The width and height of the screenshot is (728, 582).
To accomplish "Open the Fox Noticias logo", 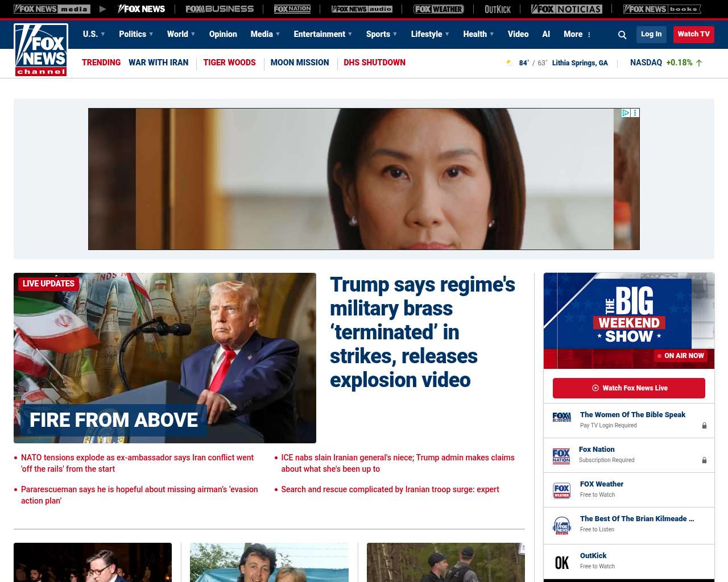I will pos(566,9).
